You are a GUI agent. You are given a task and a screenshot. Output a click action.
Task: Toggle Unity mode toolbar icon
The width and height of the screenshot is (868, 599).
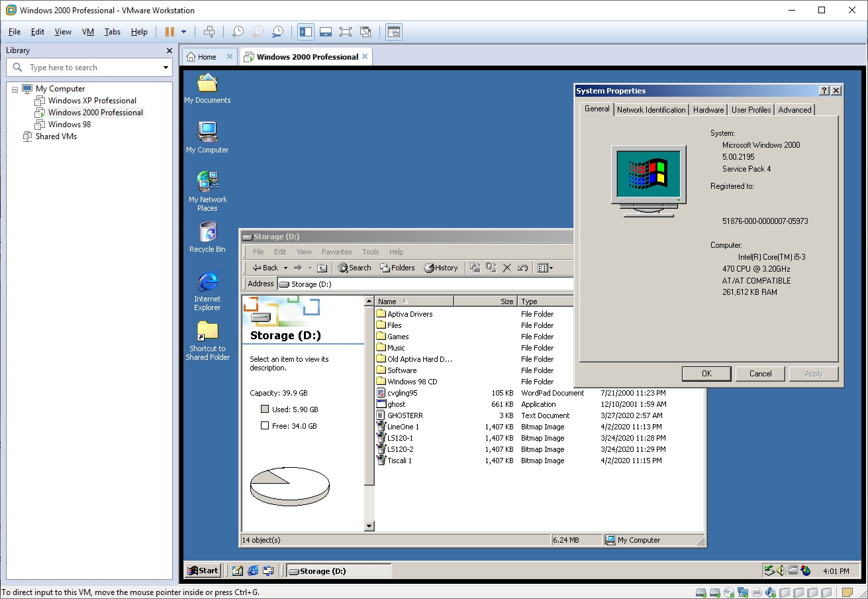[x=365, y=32]
